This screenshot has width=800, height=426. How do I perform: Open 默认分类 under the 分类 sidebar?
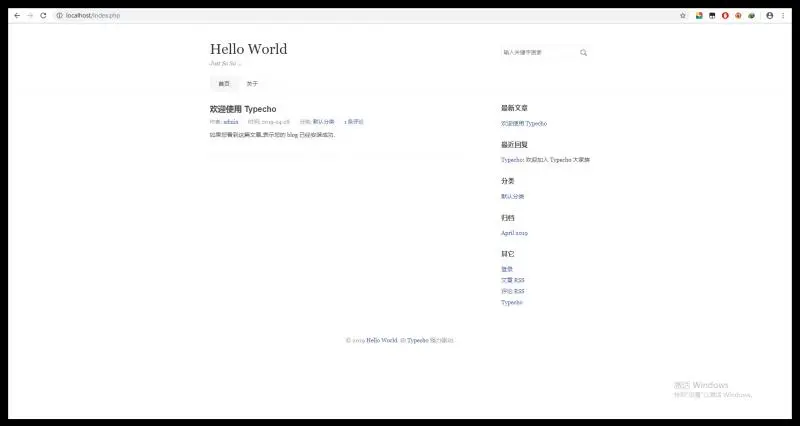512,196
